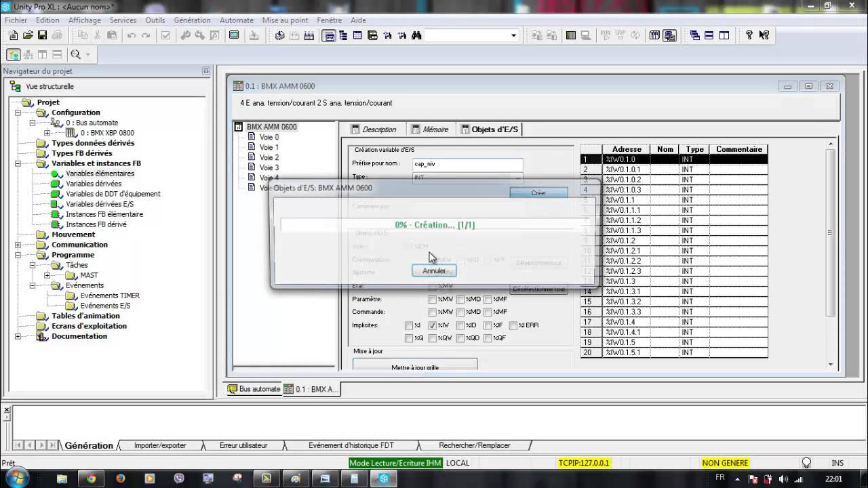
Task: Expand the 0 : BMX XBP 0800 node
Action: tap(47, 133)
